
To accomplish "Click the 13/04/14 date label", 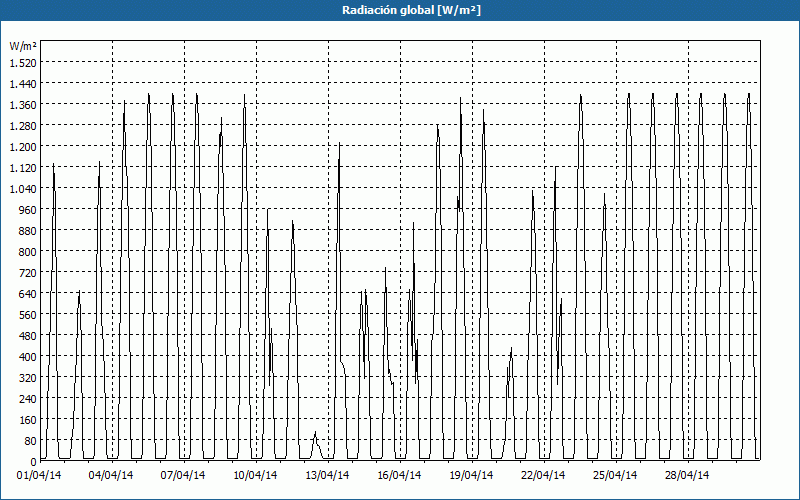I will (327, 476).
